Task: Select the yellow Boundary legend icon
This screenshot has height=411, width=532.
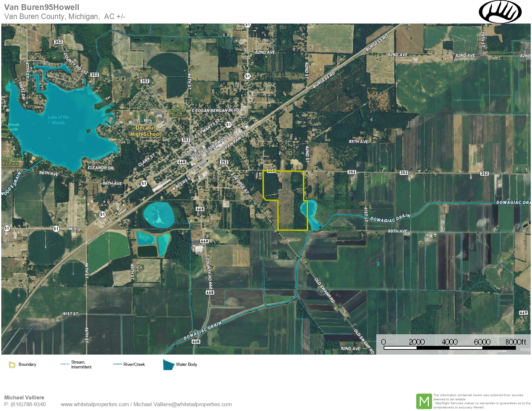Action: click(12, 365)
